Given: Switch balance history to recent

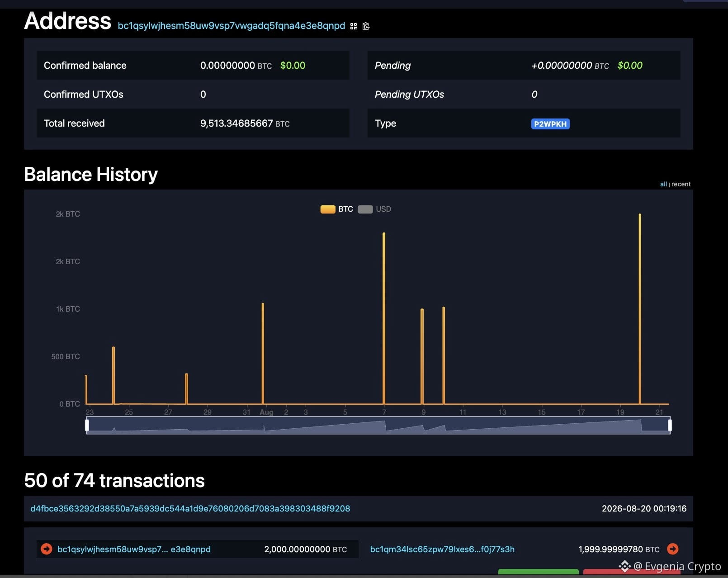Looking at the screenshot, I should pos(681,184).
